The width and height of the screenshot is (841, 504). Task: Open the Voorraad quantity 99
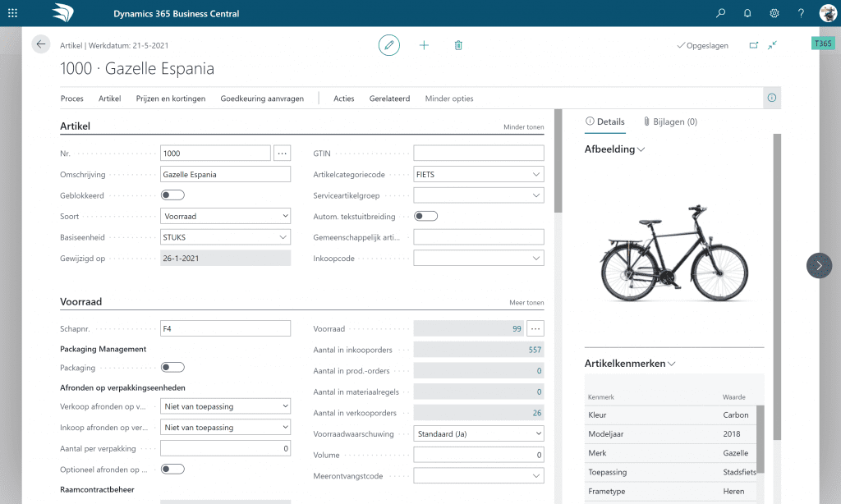coord(517,328)
